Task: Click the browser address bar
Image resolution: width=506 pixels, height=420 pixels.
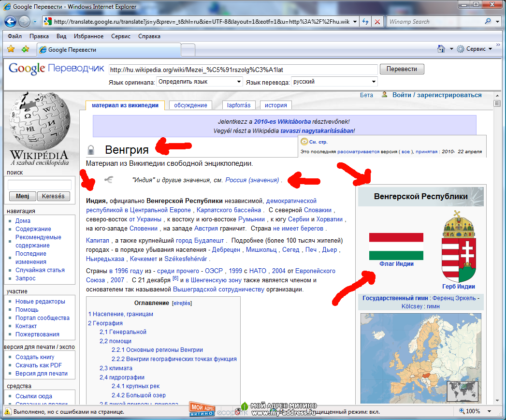Action: 202,22
